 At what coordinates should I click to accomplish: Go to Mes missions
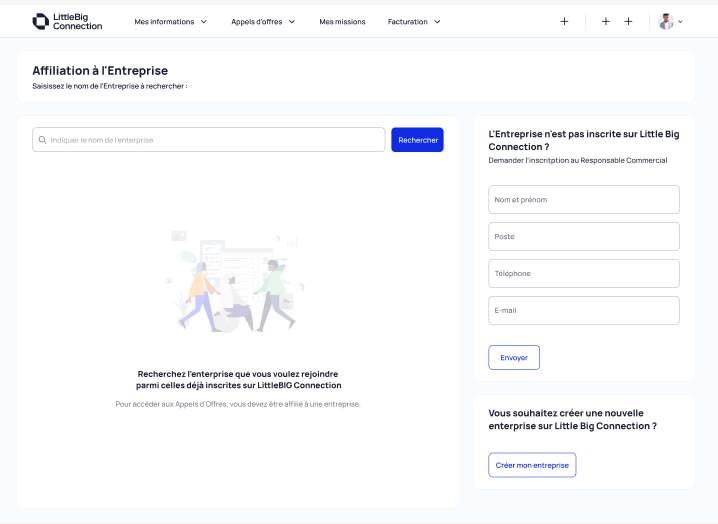tap(342, 22)
